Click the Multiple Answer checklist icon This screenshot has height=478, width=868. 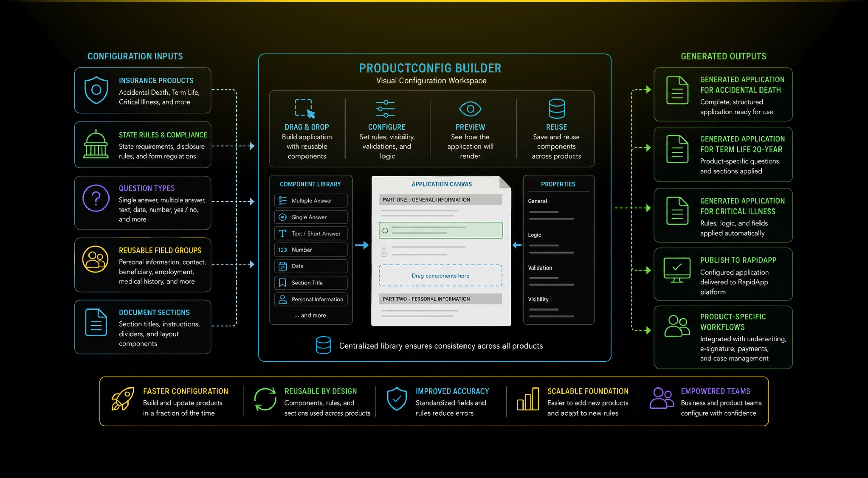pos(282,201)
